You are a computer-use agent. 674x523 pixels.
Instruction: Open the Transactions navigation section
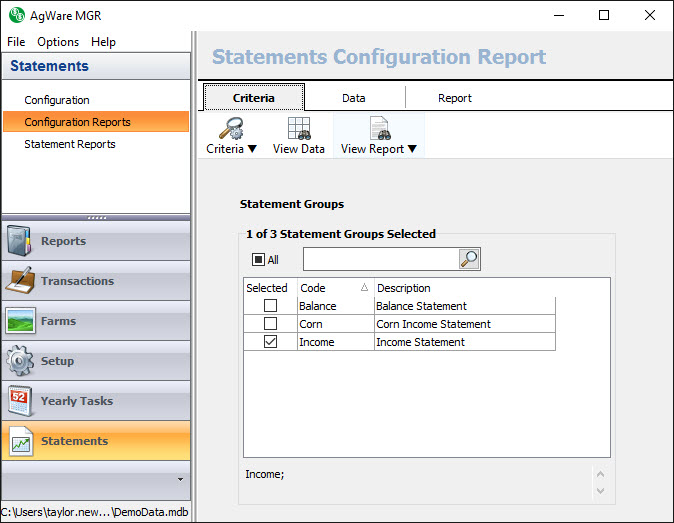[95, 281]
